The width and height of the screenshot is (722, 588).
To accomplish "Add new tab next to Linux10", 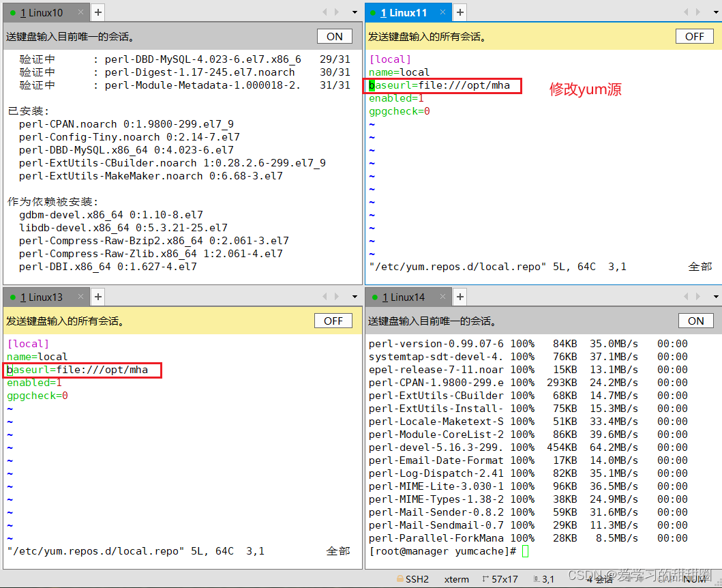I will (97, 12).
